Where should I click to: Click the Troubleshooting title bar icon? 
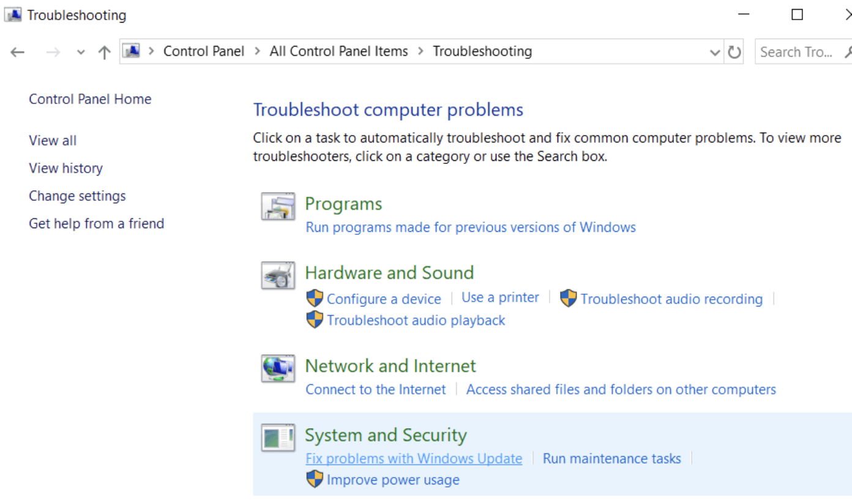(x=13, y=15)
